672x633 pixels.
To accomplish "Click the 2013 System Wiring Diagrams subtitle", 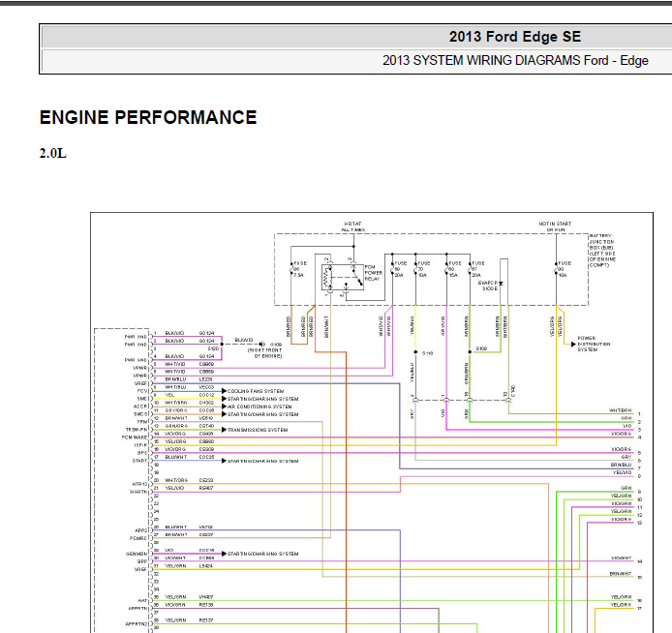I will (515, 60).
